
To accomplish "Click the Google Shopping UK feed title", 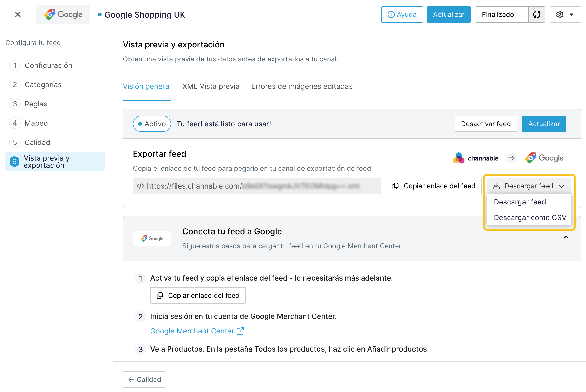I will tap(145, 14).
